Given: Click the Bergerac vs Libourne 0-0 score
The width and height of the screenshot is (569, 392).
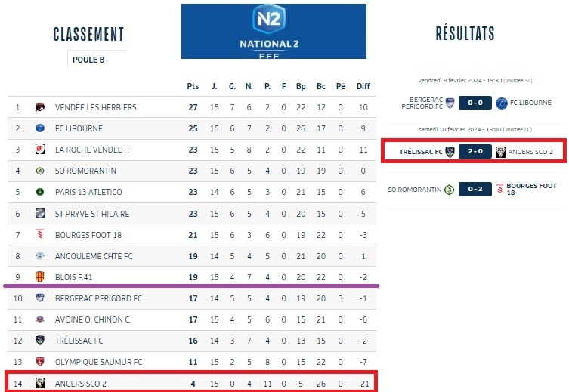Looking at the screenshot, I should [475, 103].
